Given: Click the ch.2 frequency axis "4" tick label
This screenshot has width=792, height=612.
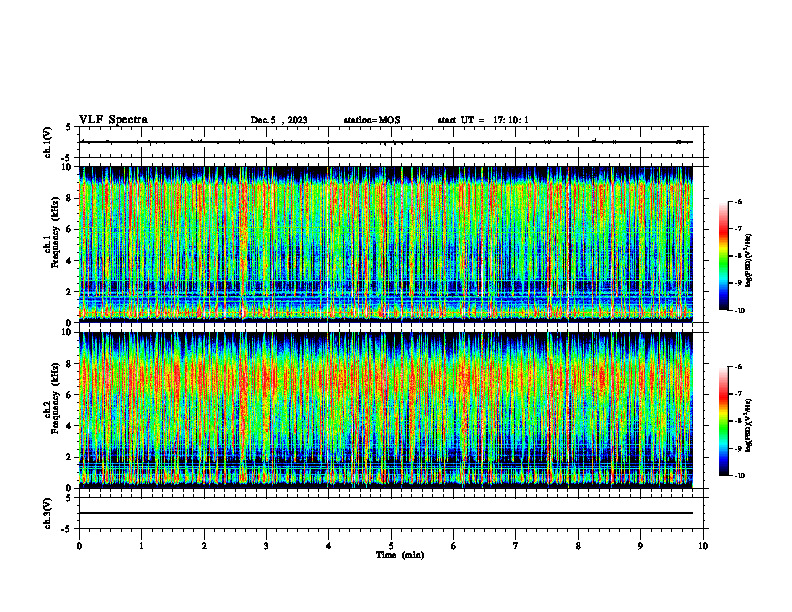Looking at the screenshot, I should tap(70, 426).
